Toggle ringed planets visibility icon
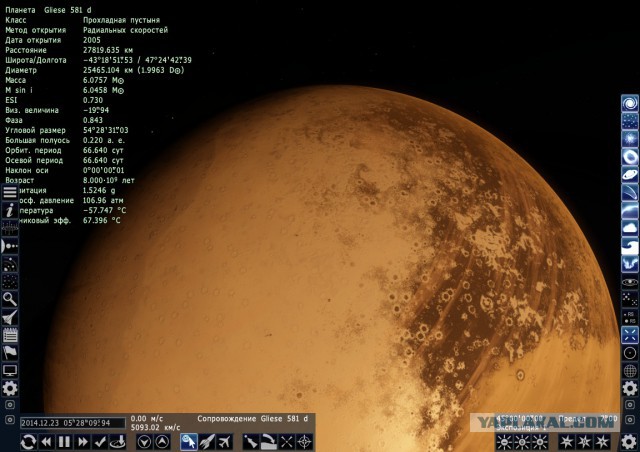The width and height of the screenshot is (640, 452). pyautogui.click(x=630, y=175)
